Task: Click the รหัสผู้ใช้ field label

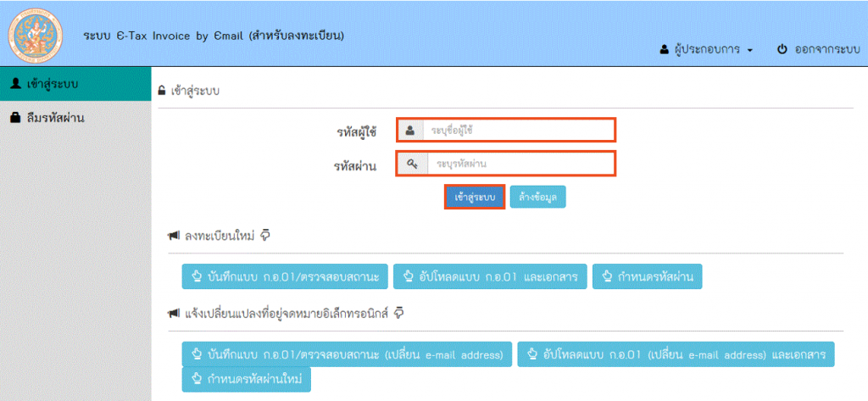Action: click(356, 131)
